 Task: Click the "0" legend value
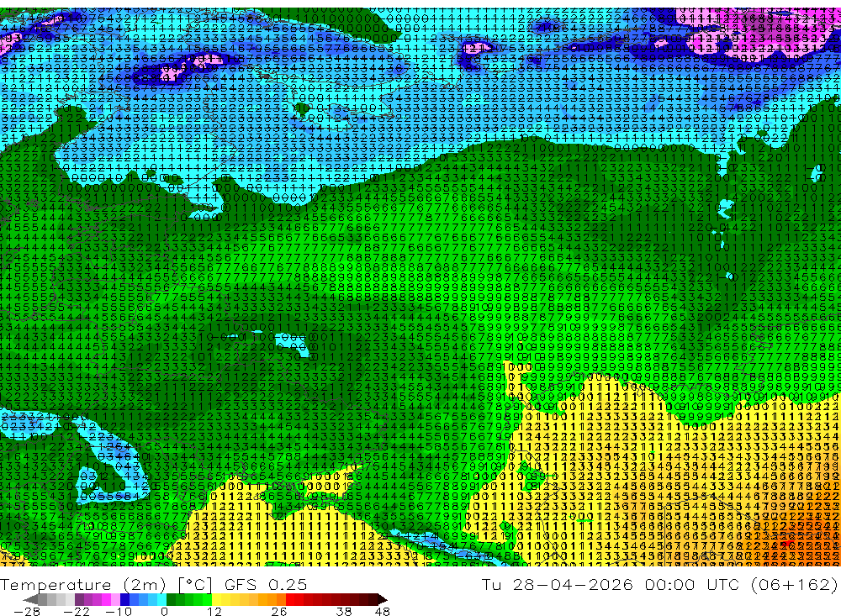164,612
